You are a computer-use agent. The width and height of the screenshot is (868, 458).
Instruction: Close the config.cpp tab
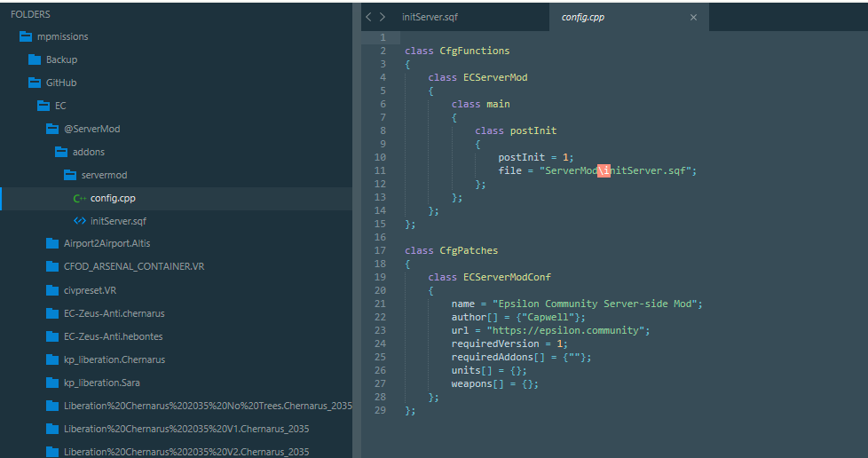point(693,18)
